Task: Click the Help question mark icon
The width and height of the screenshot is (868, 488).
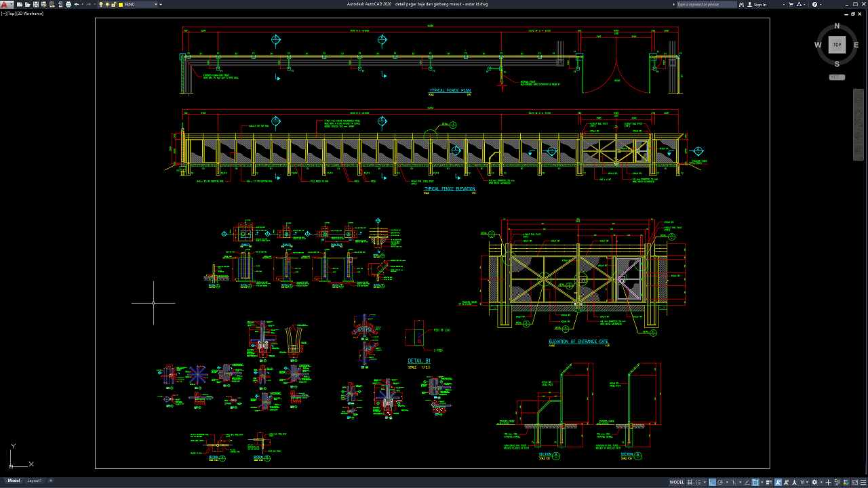Action: tap(814, 4)
